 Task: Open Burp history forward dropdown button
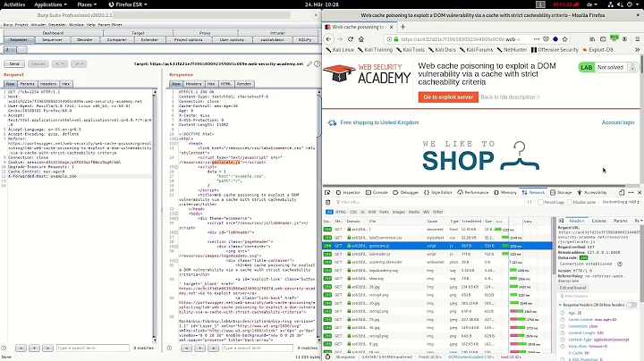pos(79,63)
